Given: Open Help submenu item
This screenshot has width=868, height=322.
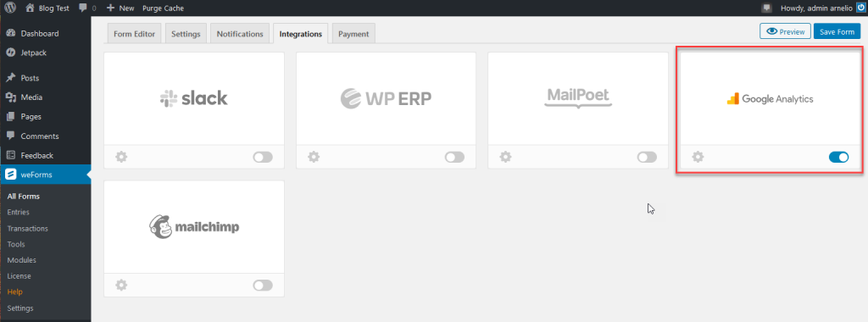Looking at the screenshot, I should (x=14, y=292).
